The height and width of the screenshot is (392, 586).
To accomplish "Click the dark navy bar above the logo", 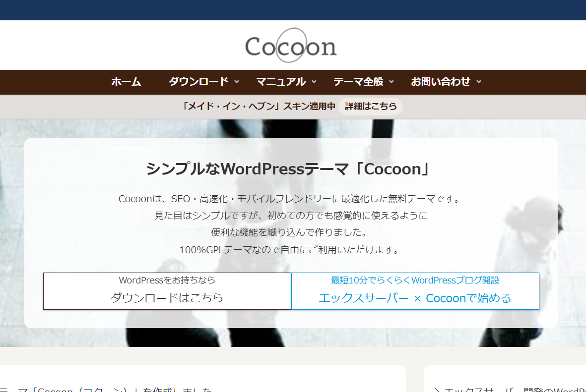I will [x=293, y=10].
